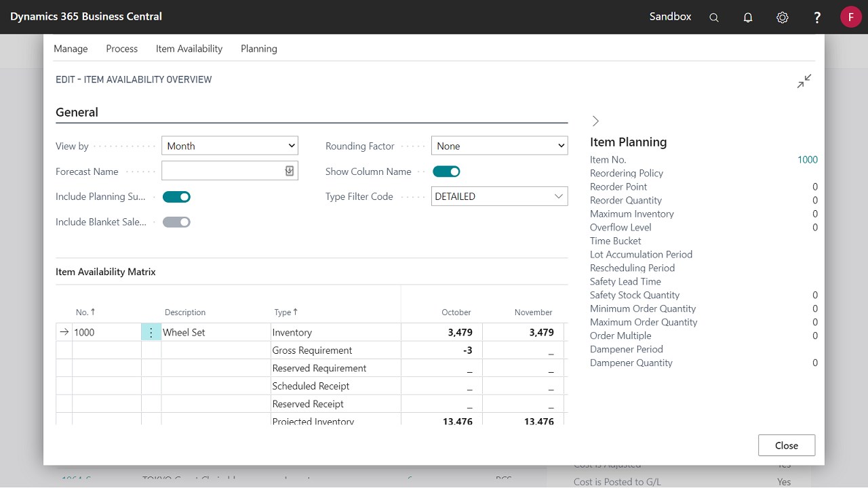The width and height of the screenshot is (868, 488).
Task: Select the Reserved Receipt row
Action: (335, 404)
